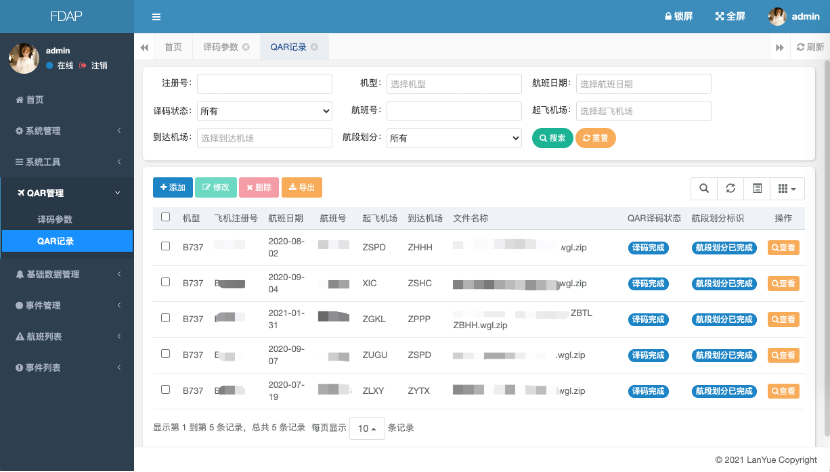
Task: Refresh the page with 刷新
Action: 810,47
